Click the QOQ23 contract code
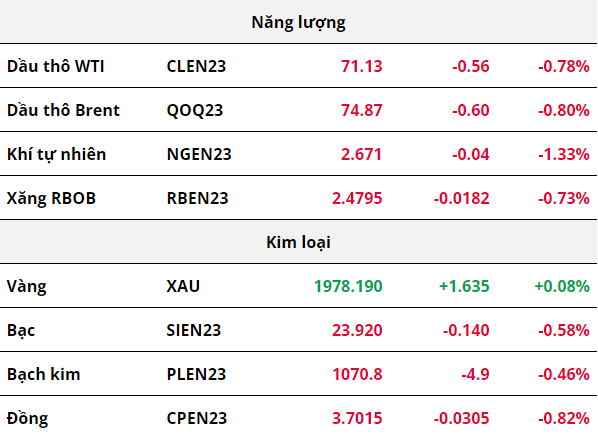This screenshot has width=598, height=439. pyautogui.click(x=195, y=111)
